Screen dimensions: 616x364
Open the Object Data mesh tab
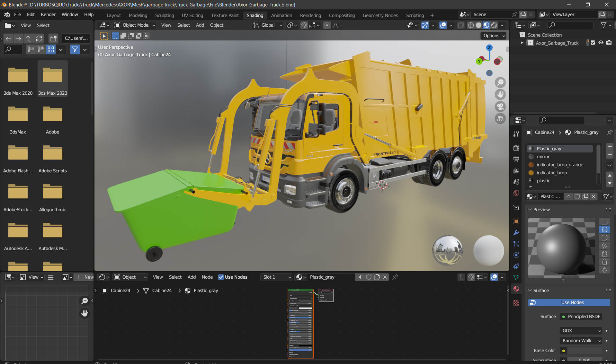coord(516,277)
